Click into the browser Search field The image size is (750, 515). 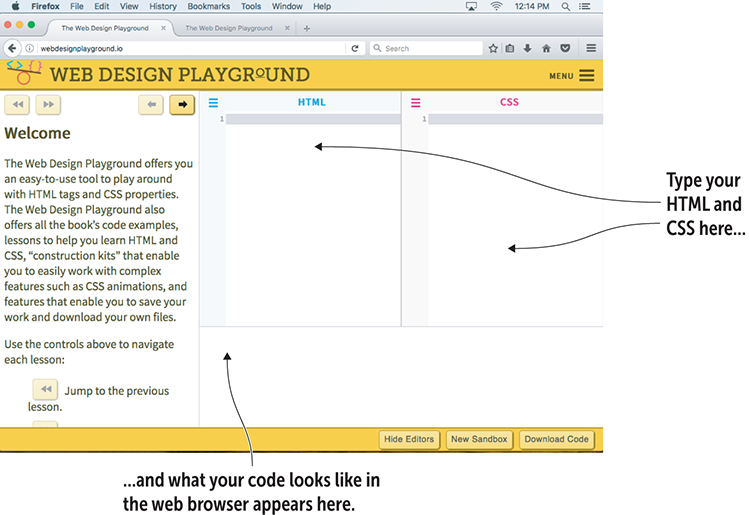430,48
